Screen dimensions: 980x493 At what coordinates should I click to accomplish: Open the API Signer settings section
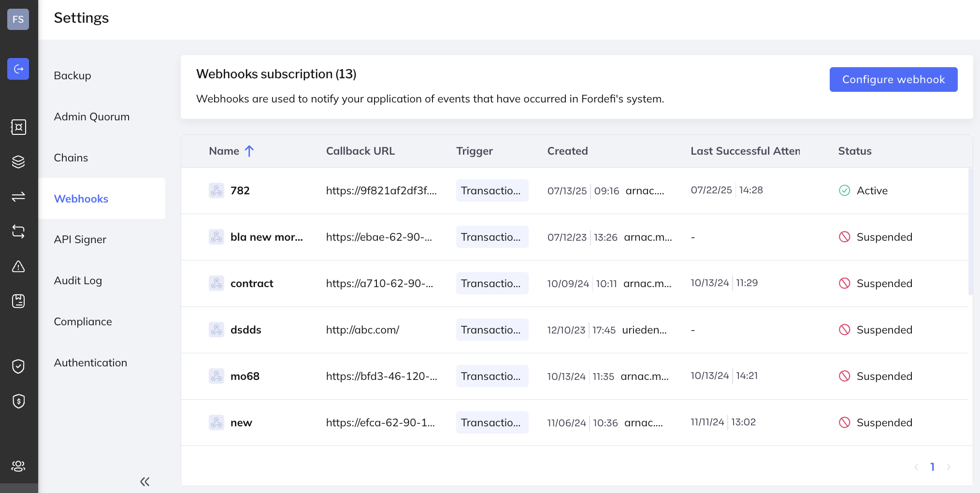tap(80, 240)
